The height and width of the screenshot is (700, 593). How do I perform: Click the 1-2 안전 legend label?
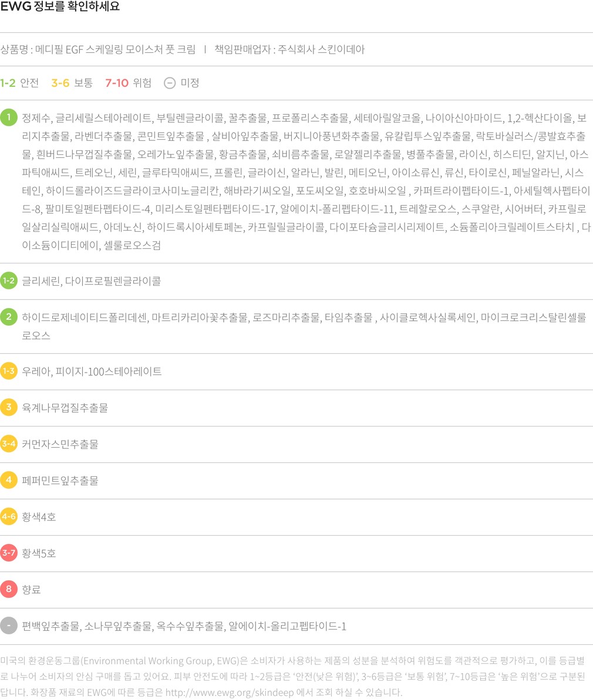[x=19, y=83]
